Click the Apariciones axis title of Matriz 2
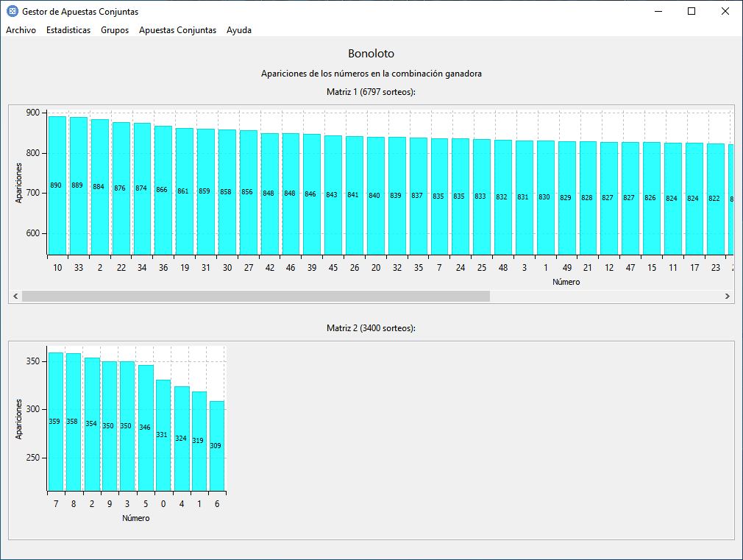Viewport: 743px width, 560px height. pyautogui.click(x=19, y=419)
